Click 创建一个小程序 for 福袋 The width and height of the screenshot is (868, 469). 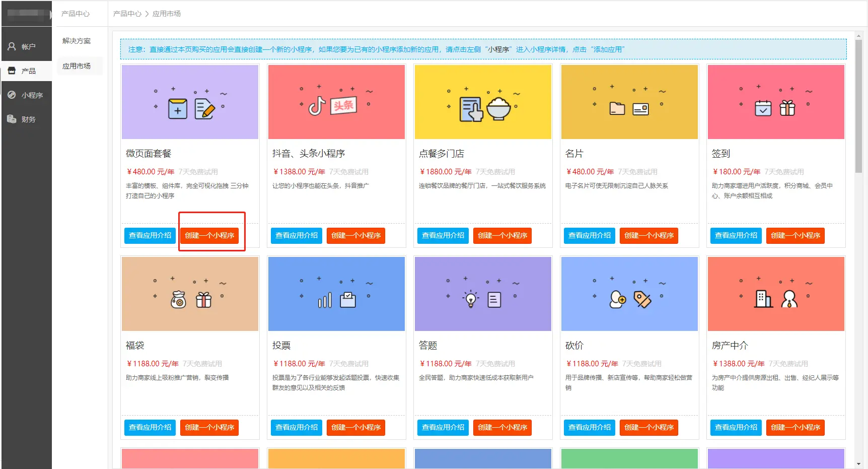coord(209,428)
